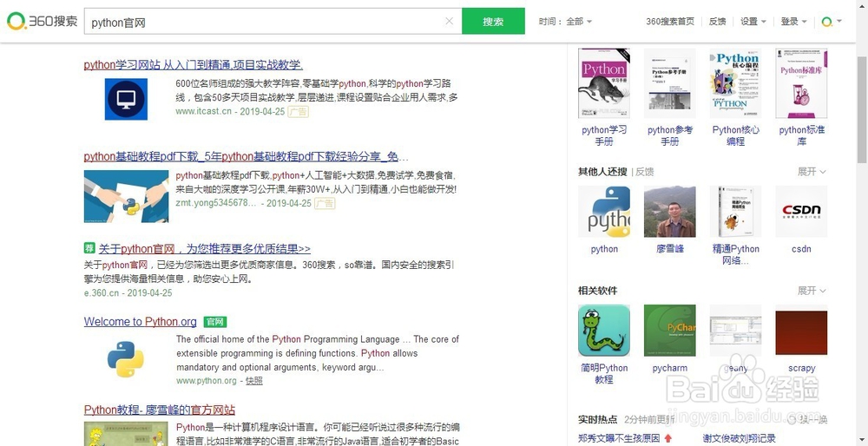The image size is (868, 446).
Task: Clear the search box with the X icon
Action: click(449, 21)
